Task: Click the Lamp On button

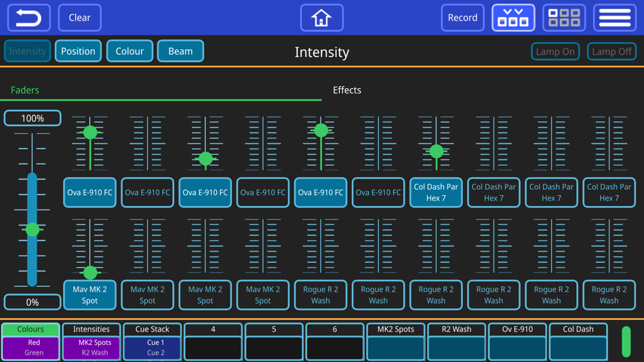Action: [555, 52]
